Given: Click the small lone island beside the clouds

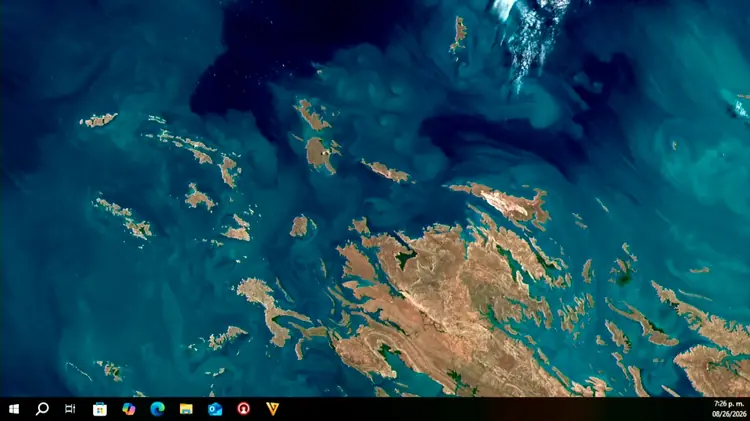Looking at the screenshot, I should point(459,34).
